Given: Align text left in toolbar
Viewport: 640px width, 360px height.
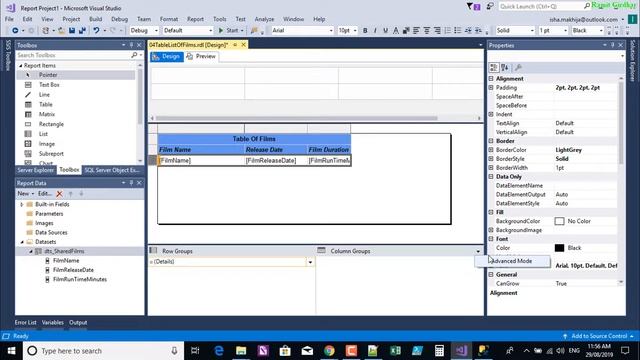Looking at the screenshot, I should coord(416,31).
